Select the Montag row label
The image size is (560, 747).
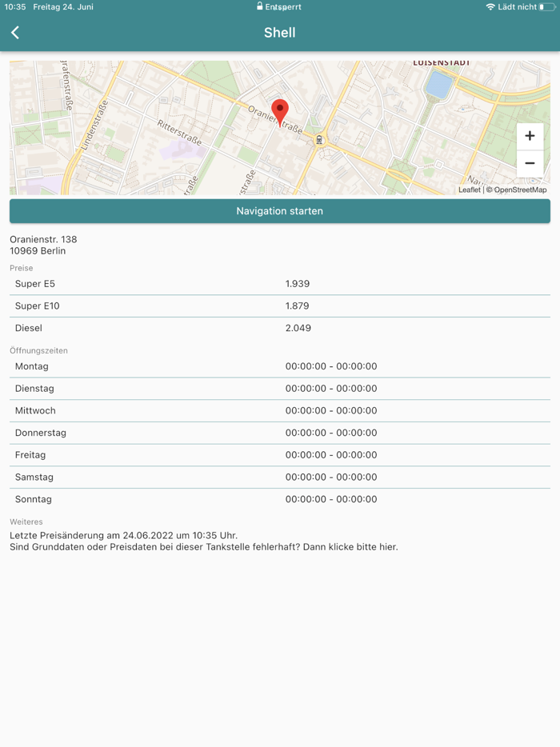pyautogui.click(x=31, y=366)
